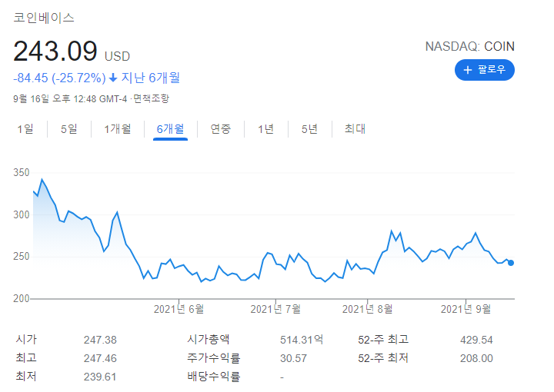Click the 52-주 최저 label
The height and width of the screenshot is (392, 554).
(383, 358)
